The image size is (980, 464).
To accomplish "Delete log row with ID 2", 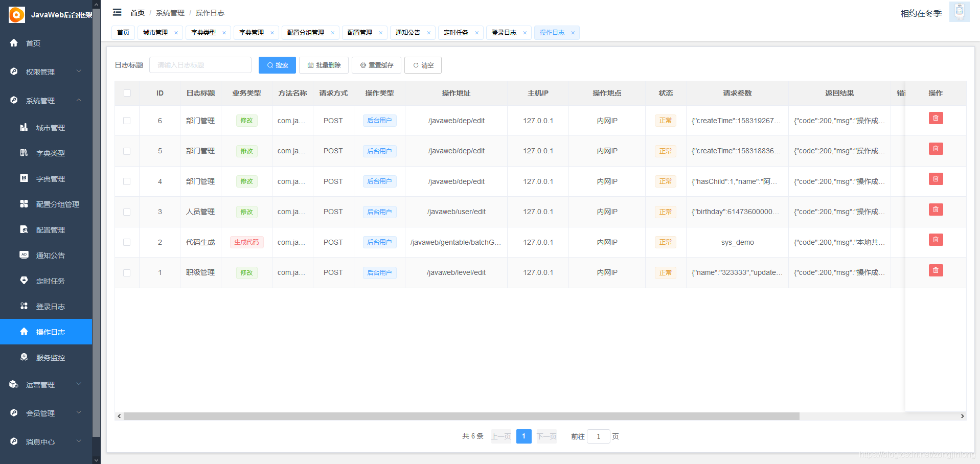I will [x=936, y=240].
